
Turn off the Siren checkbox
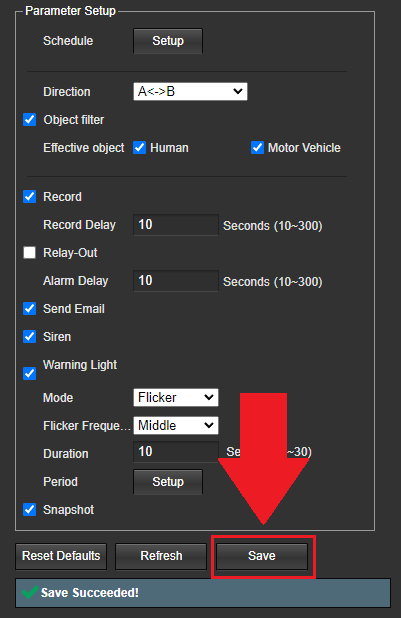click(x=30, y=337)
